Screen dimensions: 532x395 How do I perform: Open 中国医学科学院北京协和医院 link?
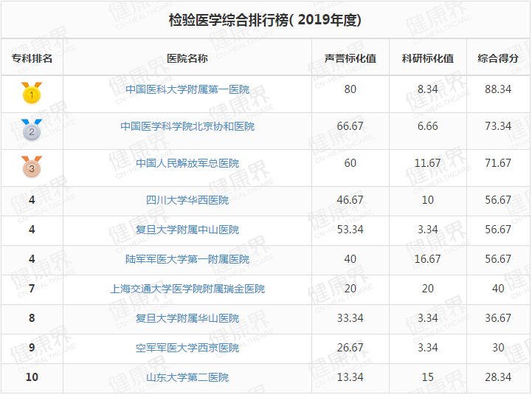187,126
